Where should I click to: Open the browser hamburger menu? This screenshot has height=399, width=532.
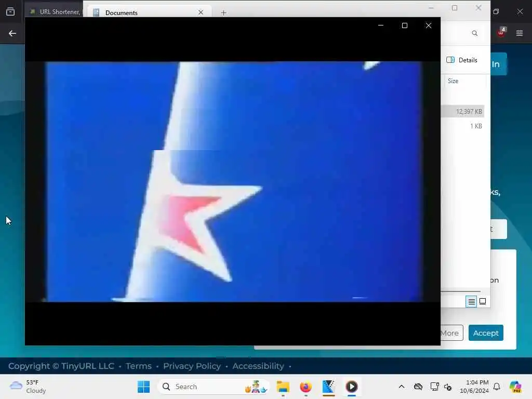[x=520, y=33]
